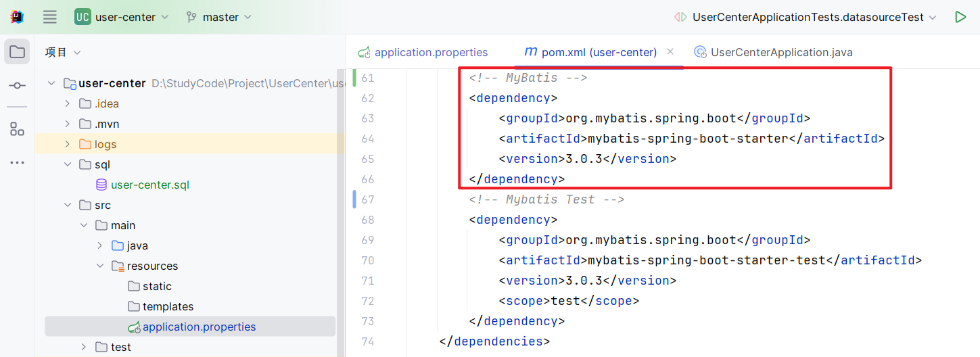Open the Commit tool window icon
This screenshot has width=980, height=357.
click(17, 86)
